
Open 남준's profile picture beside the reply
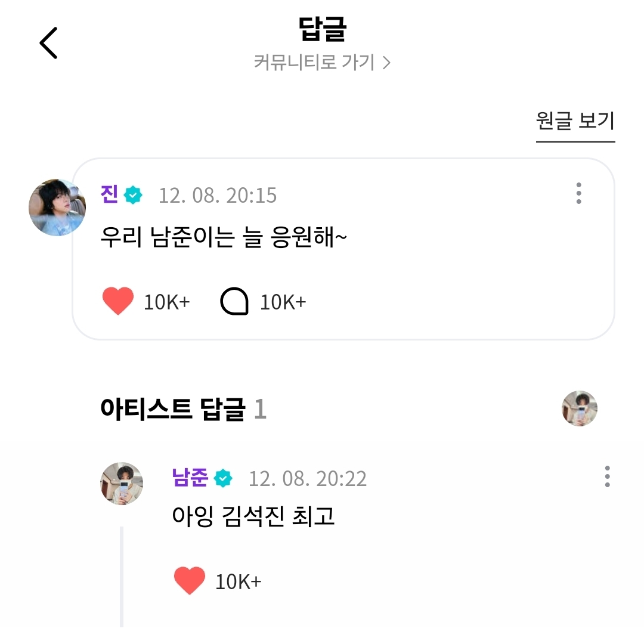[x=122, y=484]
